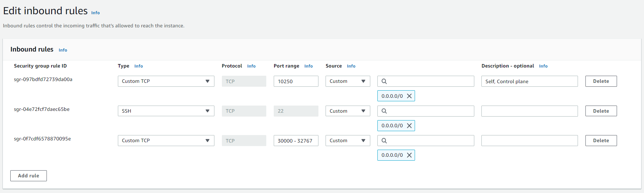
Task: Click the search icon in the SSH rule source field
Action: click(x=384, y=111)
